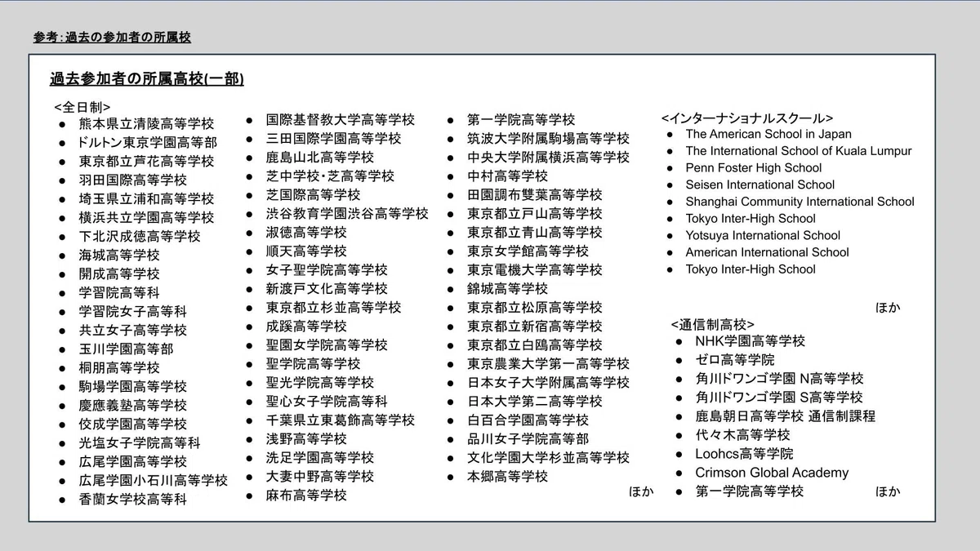Click 鹿島朝日高等学校 通信制課程
The width and height of the screenshot is (980, 551).
[785, 416]
